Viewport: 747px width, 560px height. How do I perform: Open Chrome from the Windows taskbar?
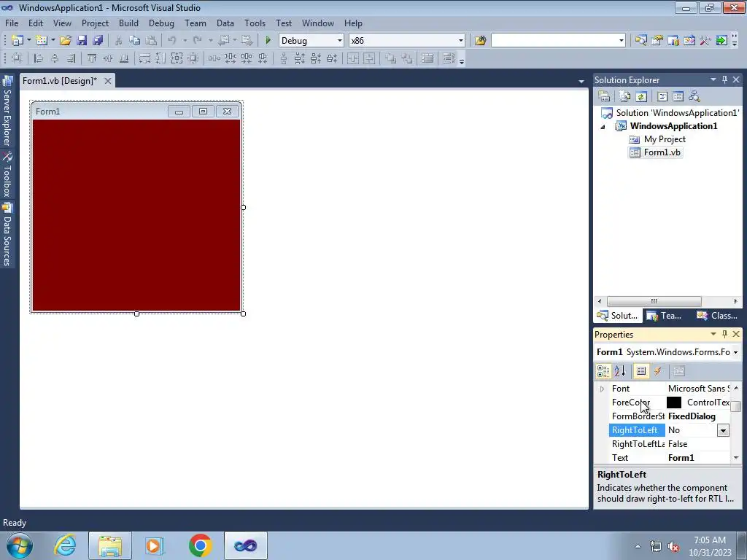200,545
